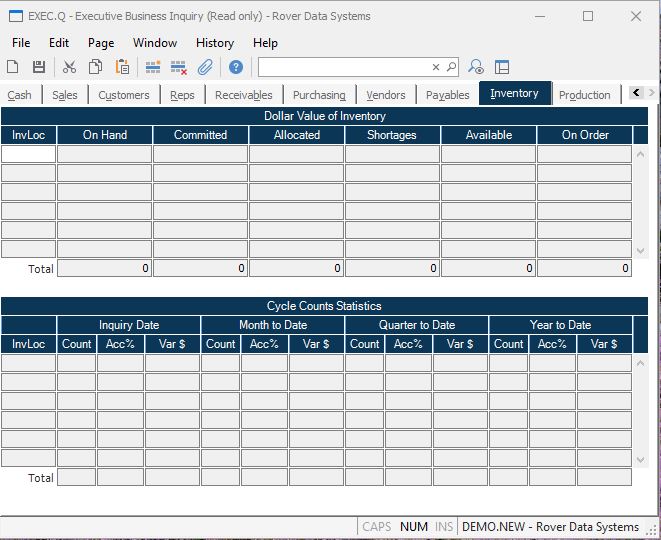The width and height of the screenshot is (661, 540).
Task: Open the History menu
Action: point(214,43)
